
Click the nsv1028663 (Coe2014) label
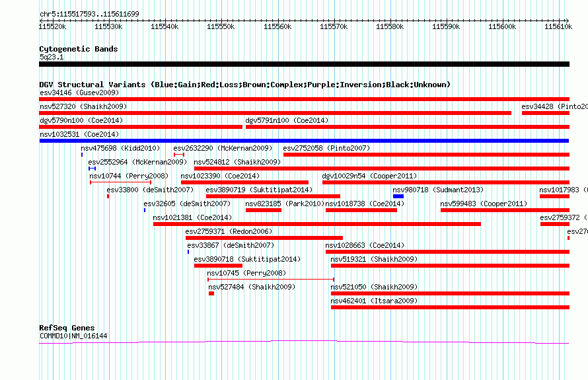coord(365,245)
